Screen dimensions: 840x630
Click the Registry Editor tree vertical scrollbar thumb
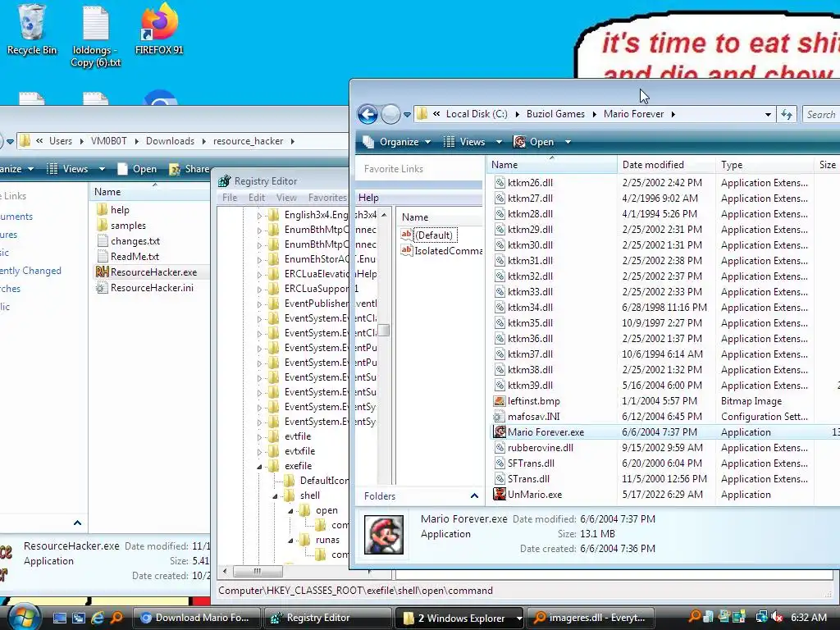click(384, 330)
